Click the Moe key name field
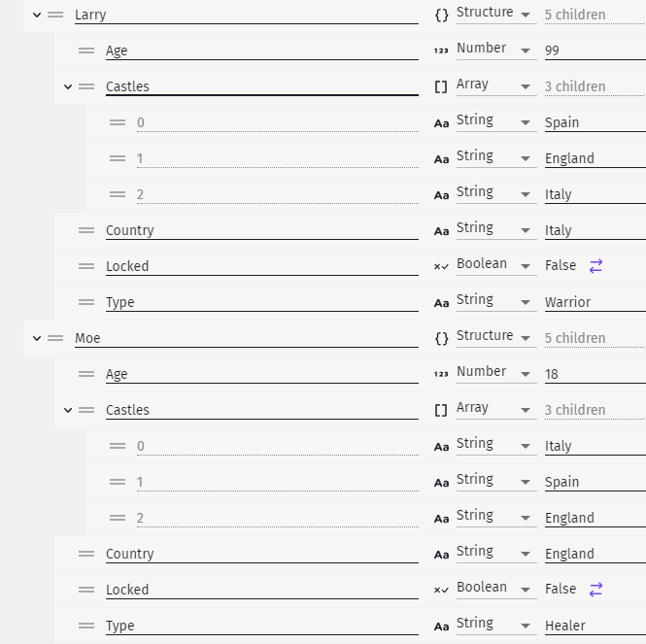The image size is (646, 644). pyautogui.click(x=247, y=338)
